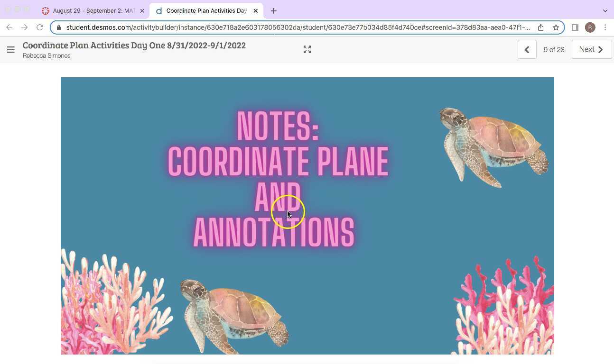The height and width of the screenshot is (364, 614).
Task: Reload the current page
Action: 40,27
